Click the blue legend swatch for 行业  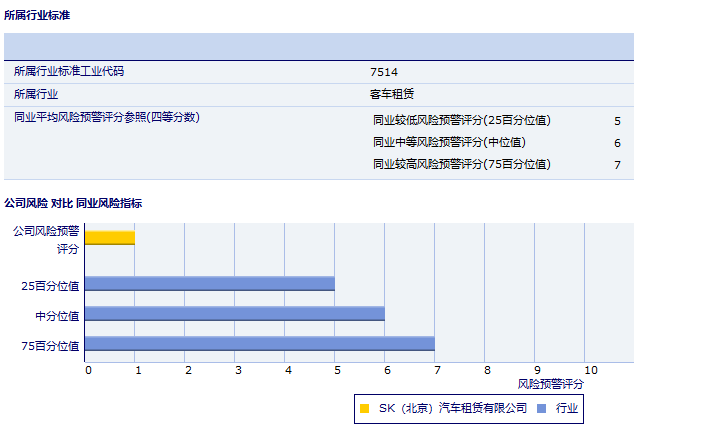[541, 408]
